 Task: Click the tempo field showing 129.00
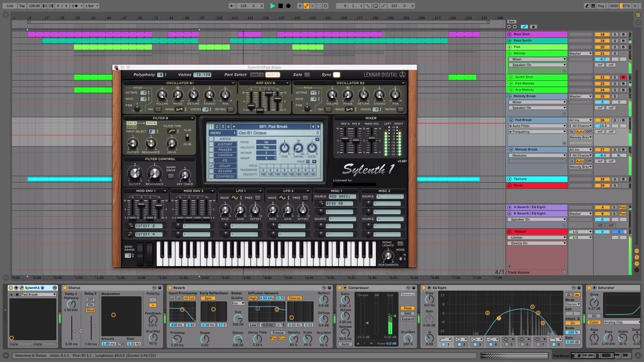[34, 6]
